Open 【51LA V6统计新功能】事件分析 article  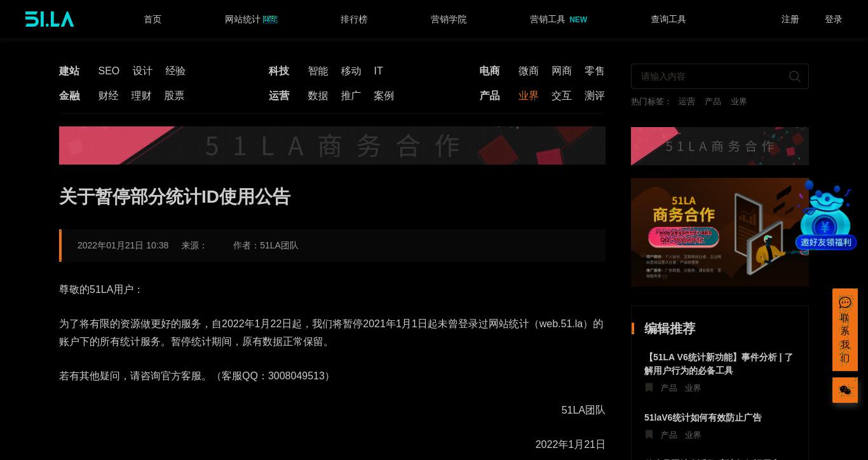coord(719,363)
